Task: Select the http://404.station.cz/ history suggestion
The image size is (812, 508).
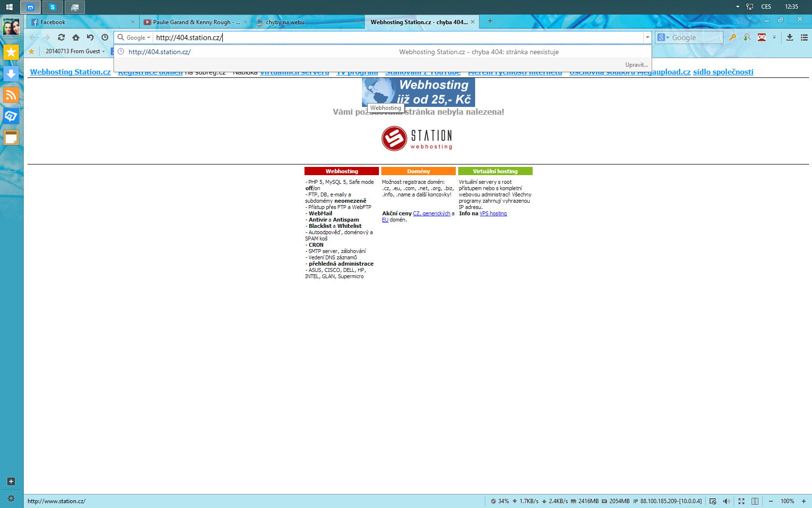Action: 383,52
